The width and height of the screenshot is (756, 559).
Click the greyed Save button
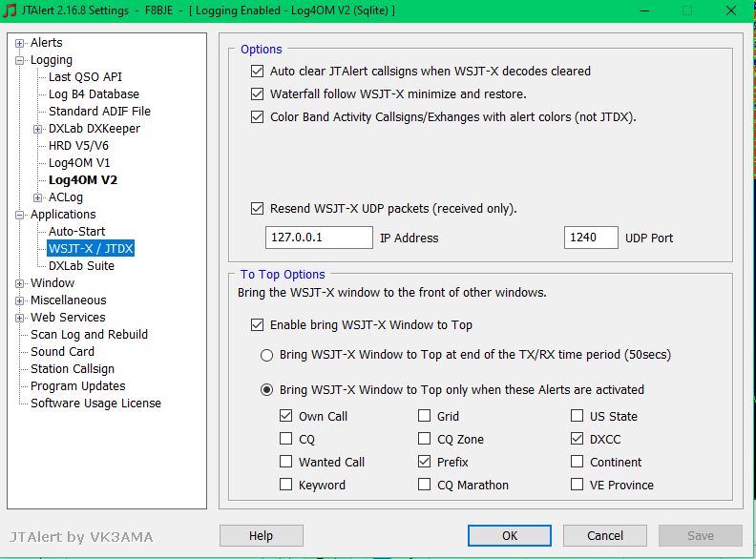point(701,536)
